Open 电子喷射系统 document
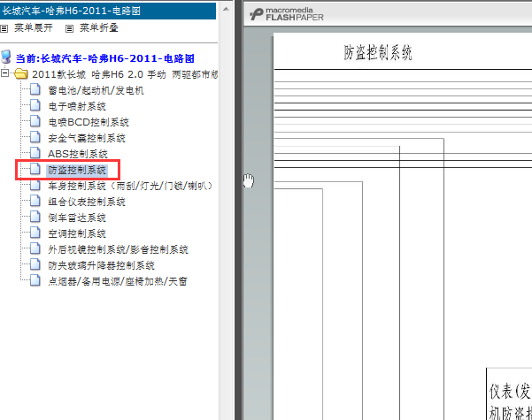 pyautogui.click(x=77, y=106)
